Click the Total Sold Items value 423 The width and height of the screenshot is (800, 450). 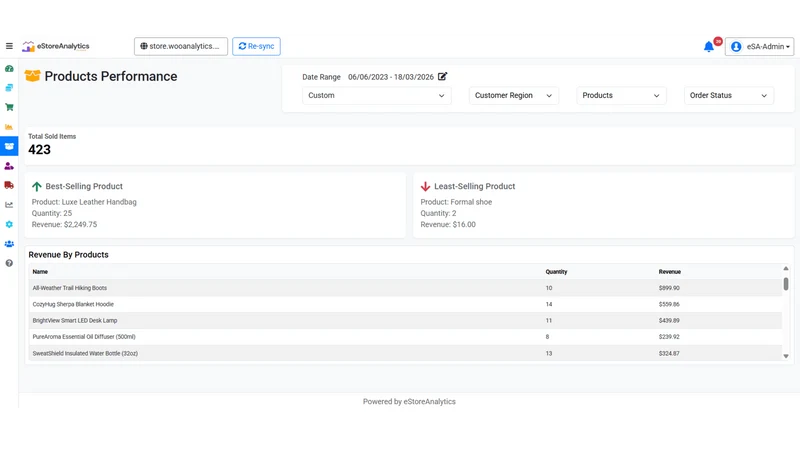tap(39, 149)
